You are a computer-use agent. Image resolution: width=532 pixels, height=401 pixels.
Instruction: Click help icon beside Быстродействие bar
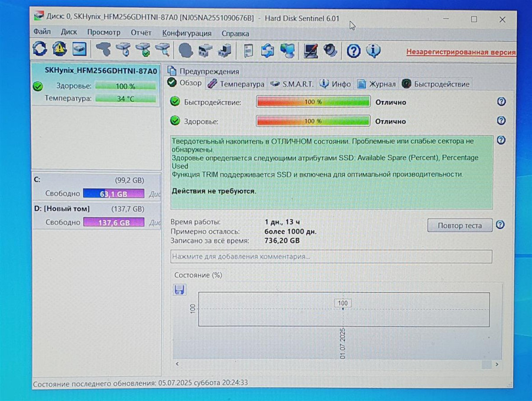(x=501, y=102)
